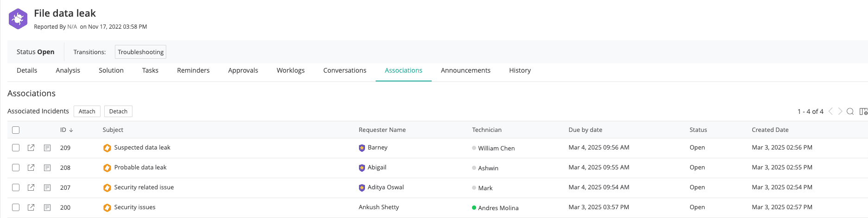Open the "Suspected data leak" incident

[x=142, y=148]
